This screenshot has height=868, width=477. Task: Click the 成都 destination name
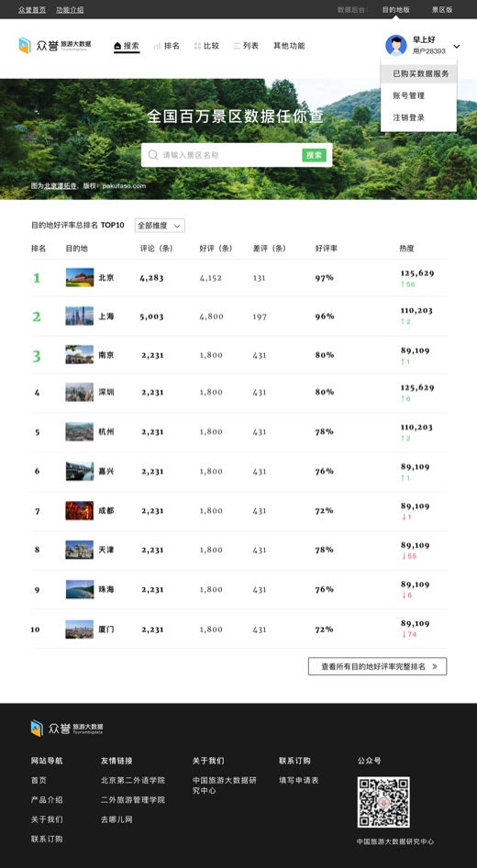click(106, 511)
